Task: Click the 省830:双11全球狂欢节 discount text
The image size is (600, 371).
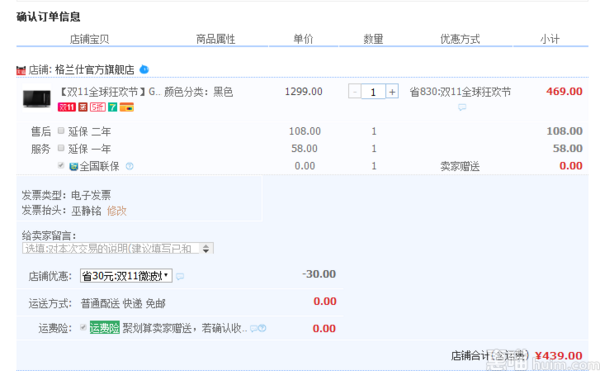Action: pos(460,92)
